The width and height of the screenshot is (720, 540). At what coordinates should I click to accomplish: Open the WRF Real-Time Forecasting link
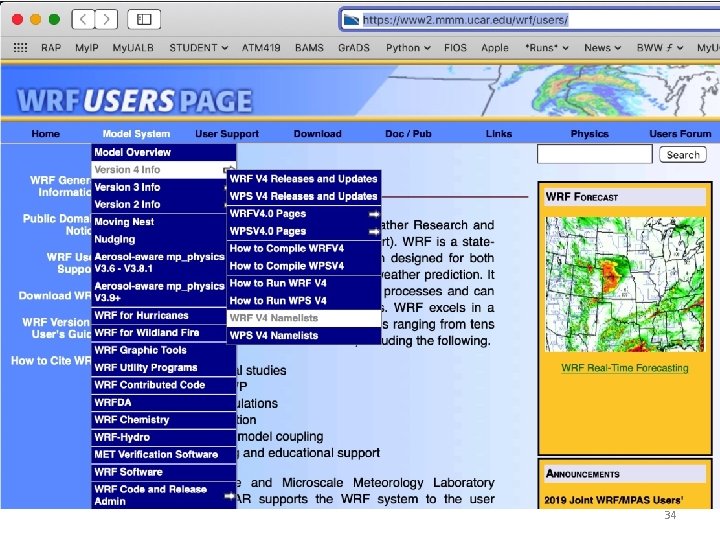[624, 368]
